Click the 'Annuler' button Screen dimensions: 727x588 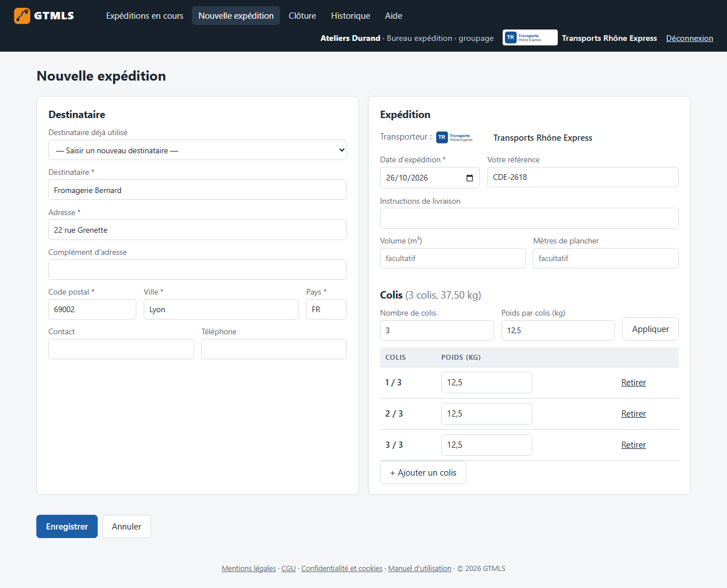coord(127,527)
